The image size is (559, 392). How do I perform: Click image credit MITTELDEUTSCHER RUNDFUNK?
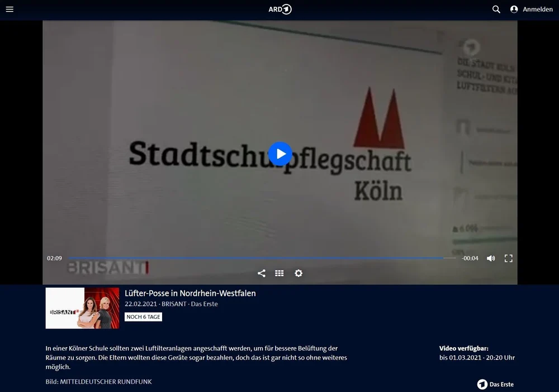tap(106, 382)
